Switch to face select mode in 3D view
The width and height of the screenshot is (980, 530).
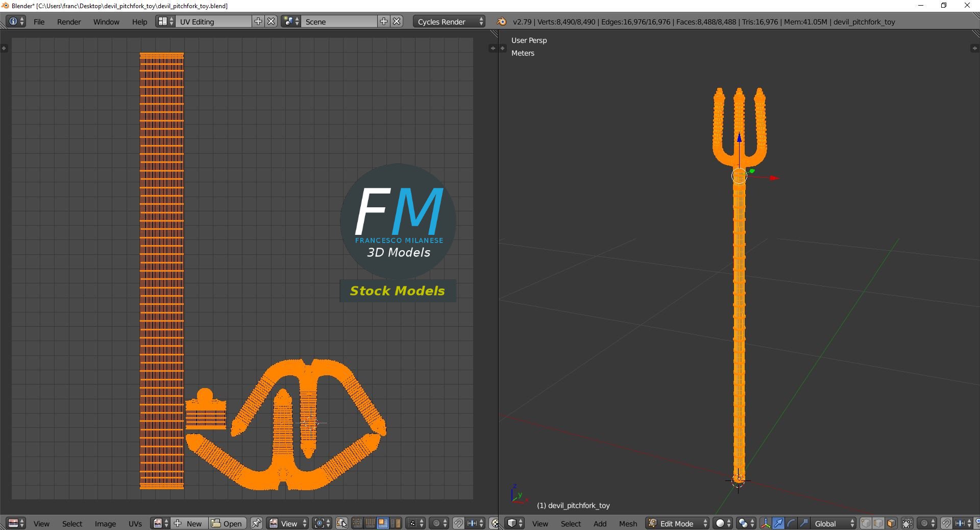pyautogui.click(x=891, y=523)
